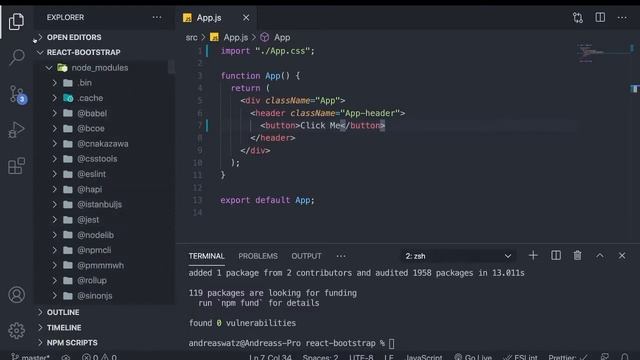Maximize the terminal panel with chevron up
The width and height of the screenshot is (640, 360).
600,256
